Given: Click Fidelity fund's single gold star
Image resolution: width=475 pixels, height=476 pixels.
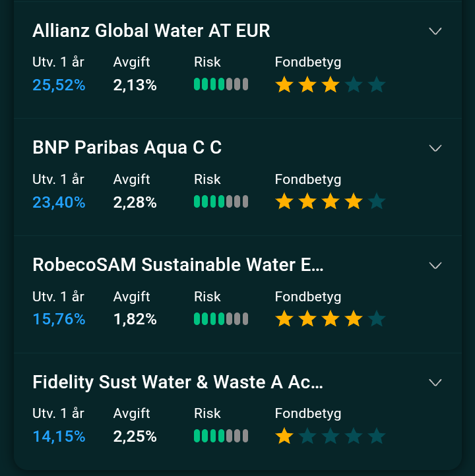Looking at the screenshot, I should click(x=284, y=436).
